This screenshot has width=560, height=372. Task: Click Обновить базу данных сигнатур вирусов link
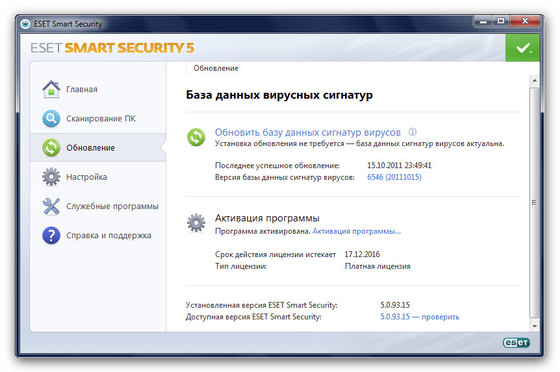tap(308, 132)
